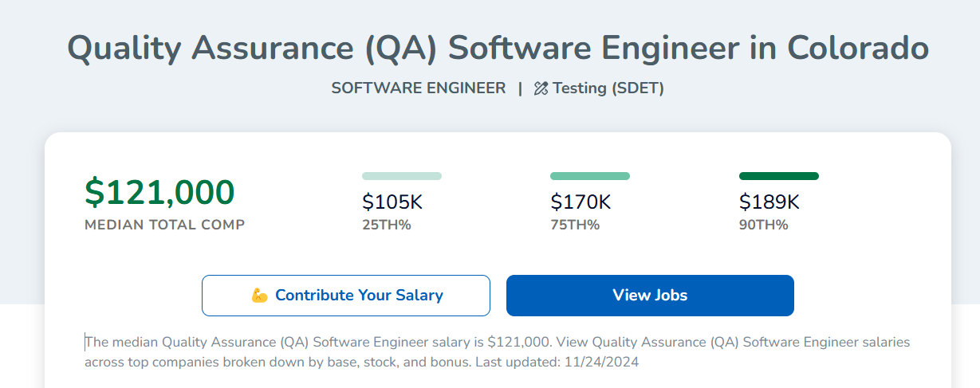The image size is (980, 388).
Task: Select the $105K salary value
Action: click(392, 202)
